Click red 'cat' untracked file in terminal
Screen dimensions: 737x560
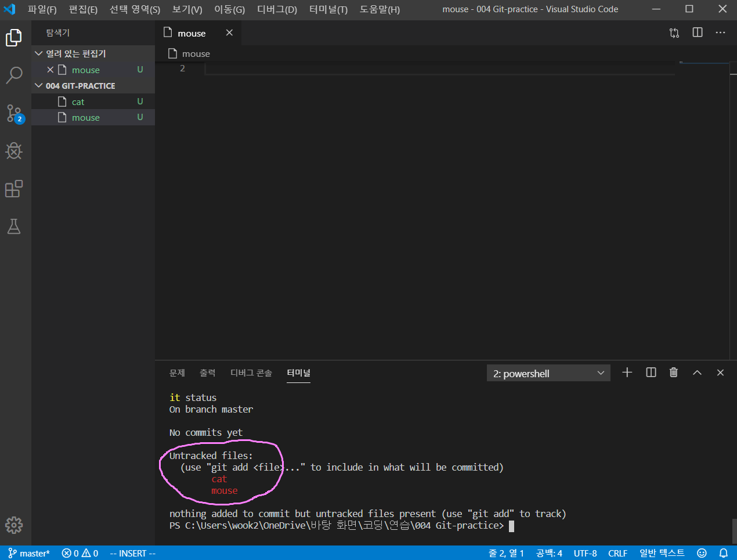pos(219,479)
